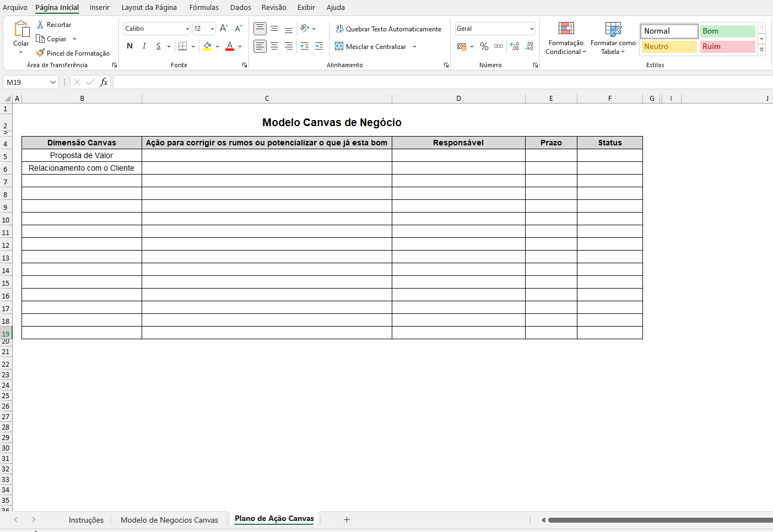Select the Proposta de Valor cell
This screenshot has width=773, height=532.
(82, 155)
